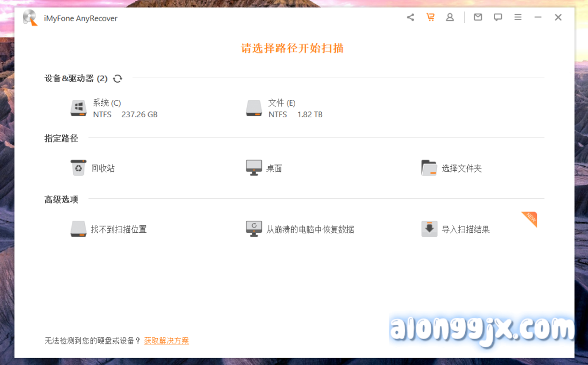Open the email envelope icon
This screenshot has height=365, width=588.
[x=478, y=17]
